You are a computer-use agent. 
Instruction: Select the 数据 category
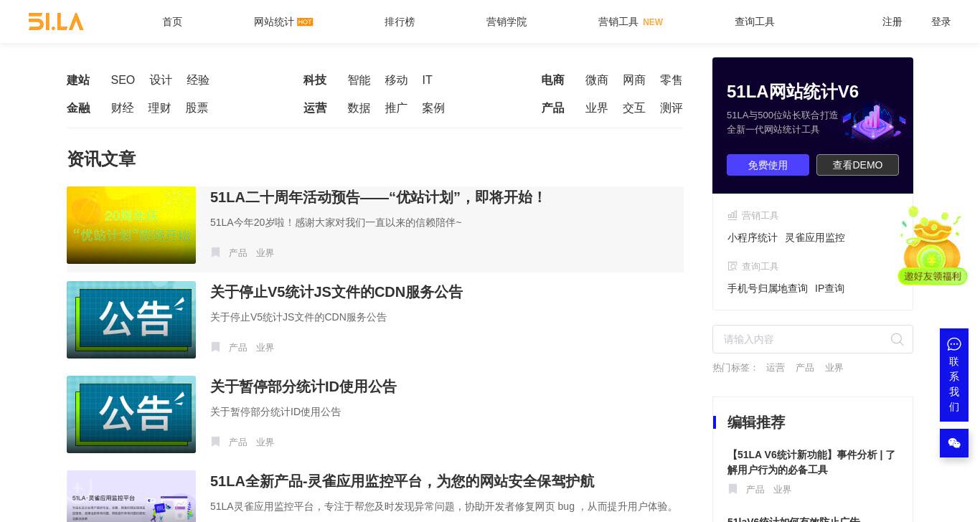[359, 108]
